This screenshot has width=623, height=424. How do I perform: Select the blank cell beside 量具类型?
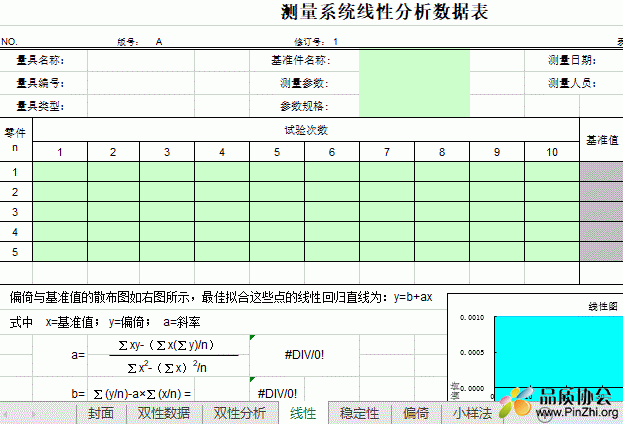[x=141, y=106]
